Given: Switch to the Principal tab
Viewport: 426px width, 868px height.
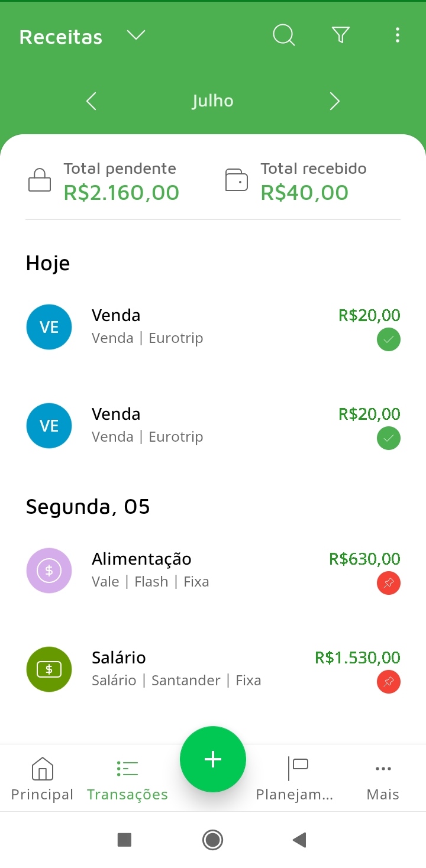Looking at the screenshot, I should tap(42, 779).
